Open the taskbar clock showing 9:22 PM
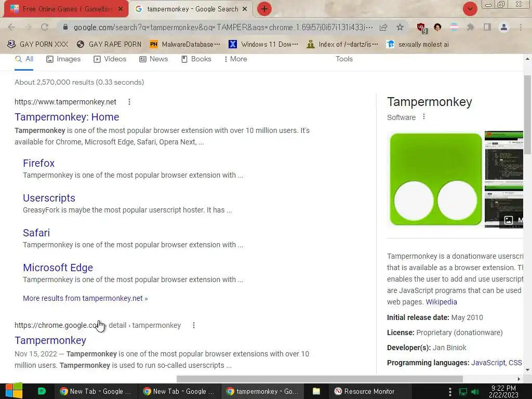 click(x=503, y=392)
